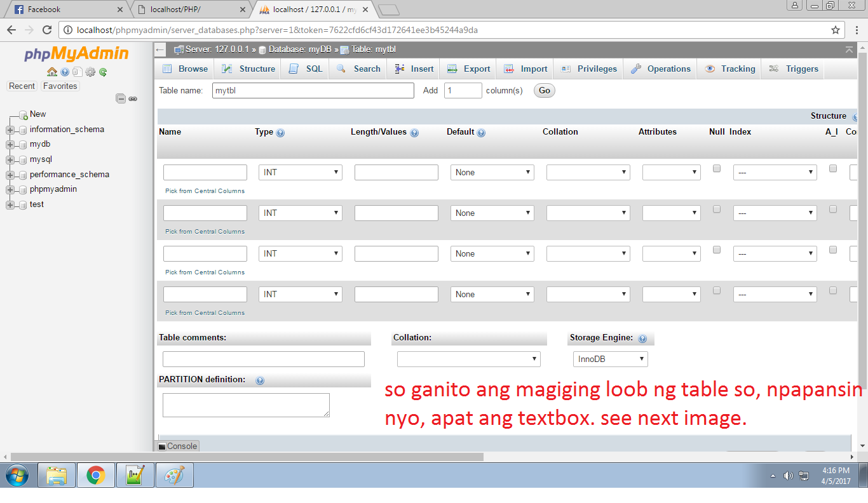Click the phpMyAdmin home icon

[51, 72]
